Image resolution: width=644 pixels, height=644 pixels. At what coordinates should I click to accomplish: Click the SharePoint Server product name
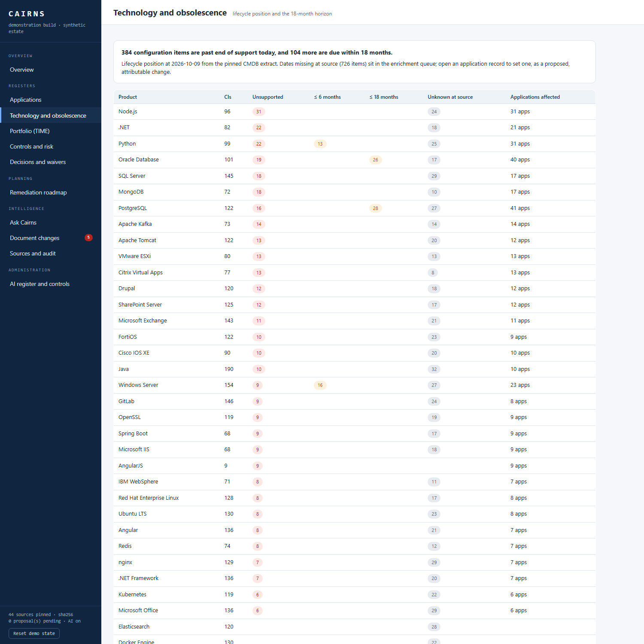coord(140,305)
